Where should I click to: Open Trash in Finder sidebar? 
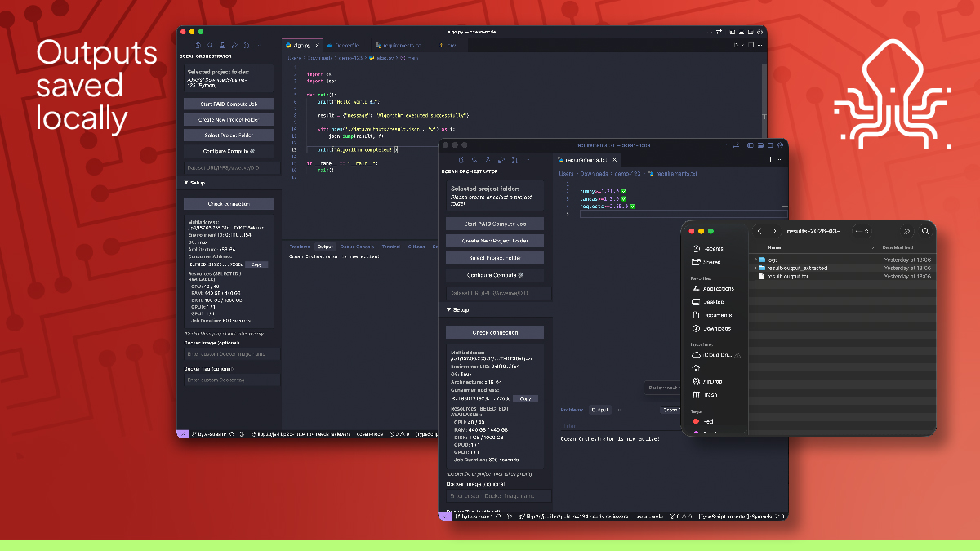click(705, 394)
